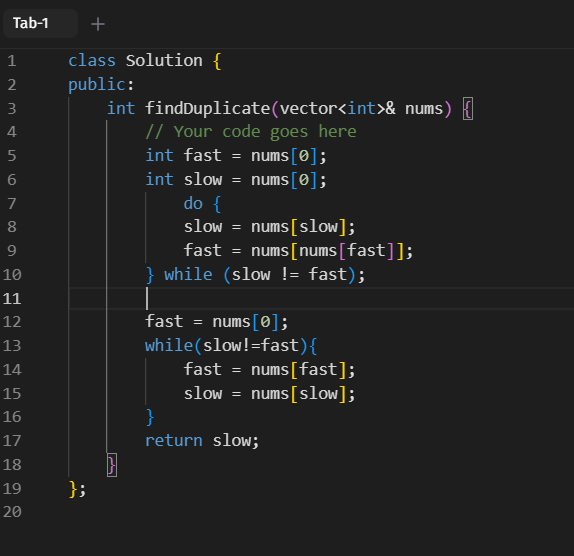Click 'slow = nums[slow];' on line 15

tap(269, 393)
